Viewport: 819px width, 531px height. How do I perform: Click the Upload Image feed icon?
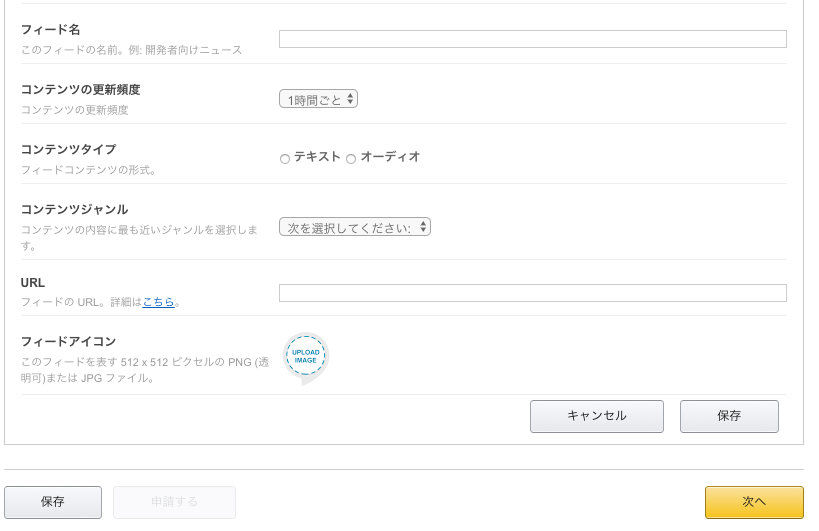coord(306,358)
